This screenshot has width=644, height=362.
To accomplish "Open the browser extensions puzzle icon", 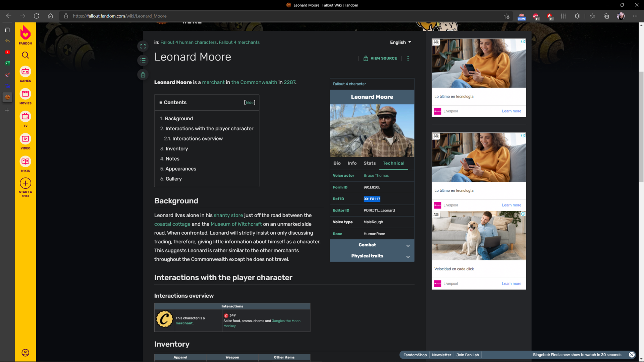I will point(577,16).
